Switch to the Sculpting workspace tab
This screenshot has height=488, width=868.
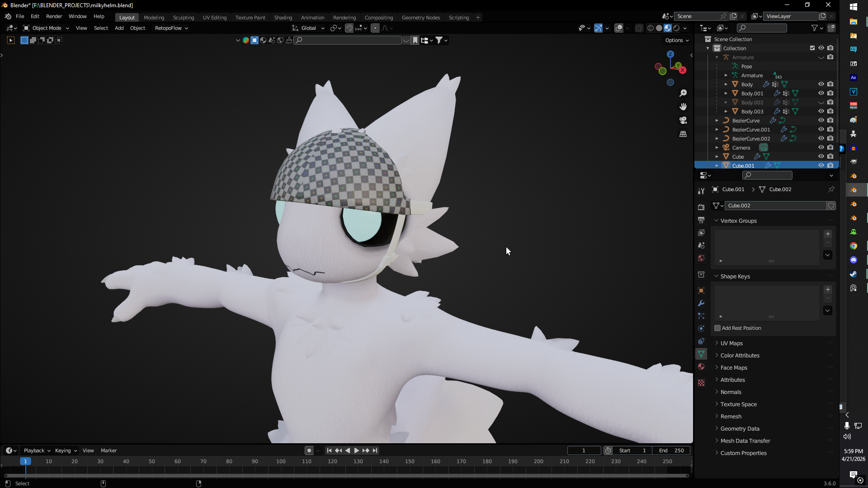pyautogui.click(x=183, y=18)
